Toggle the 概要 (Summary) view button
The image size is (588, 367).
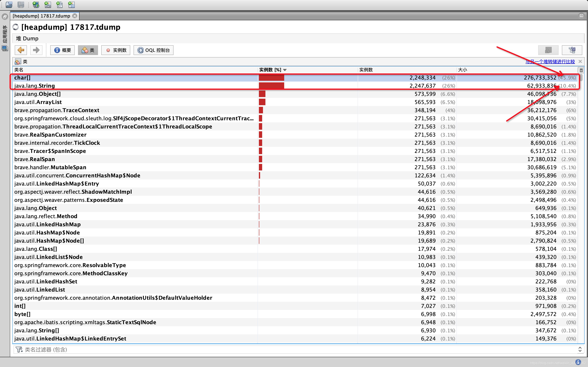pyautogui.click(x=62, y=50)
